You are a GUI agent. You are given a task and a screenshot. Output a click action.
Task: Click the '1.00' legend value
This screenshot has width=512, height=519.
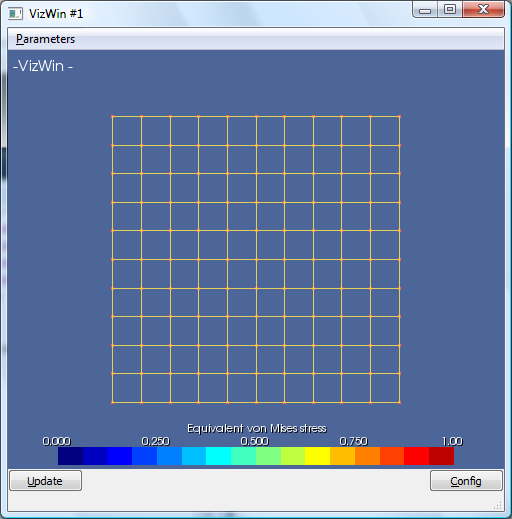[452, 441]
